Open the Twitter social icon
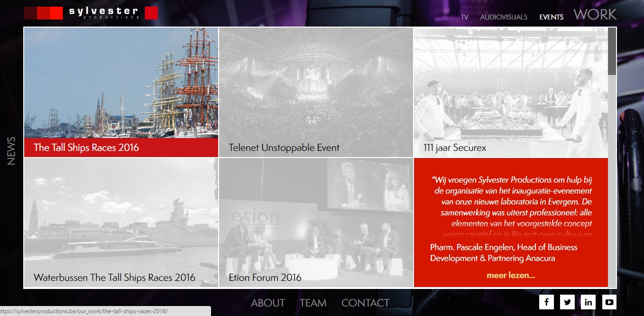 coord(567,302)
